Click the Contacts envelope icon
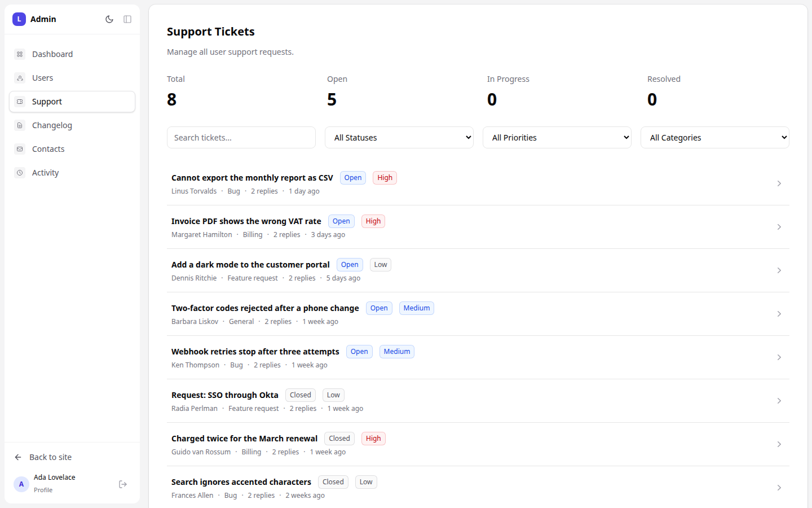812x508 pixels. click(20, 149)
